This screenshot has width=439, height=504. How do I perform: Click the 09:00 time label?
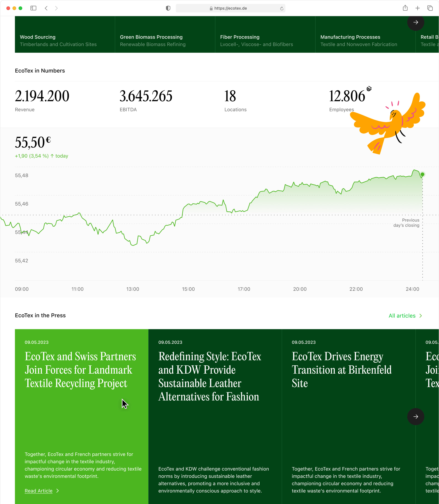(x=22, y=289)
